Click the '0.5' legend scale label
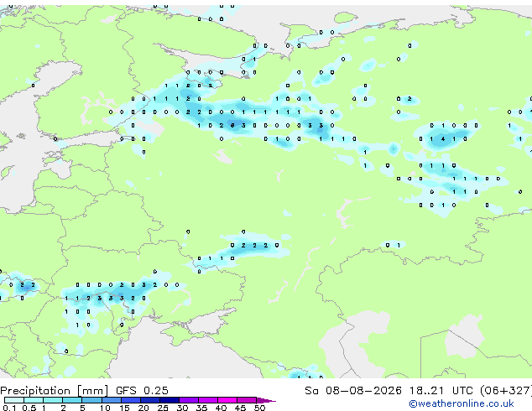 tap(29, 408)
